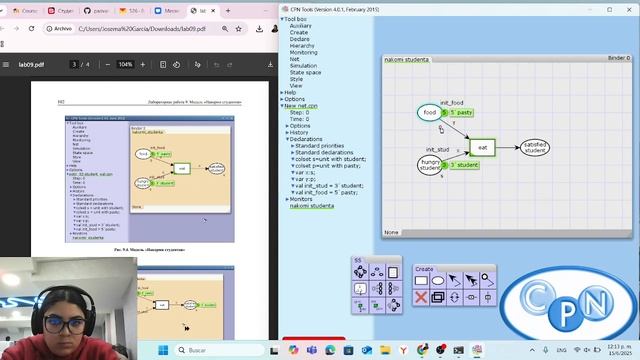Click the browser address bar URL

142,29
